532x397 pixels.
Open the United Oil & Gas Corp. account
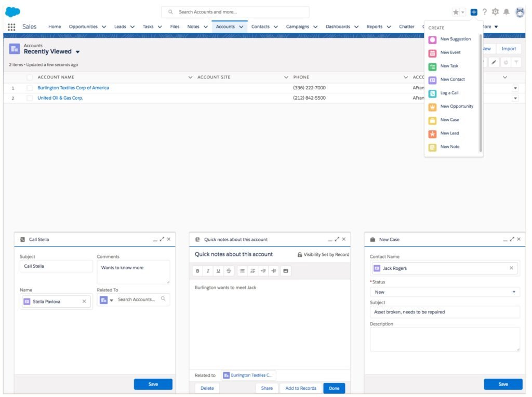60,98
